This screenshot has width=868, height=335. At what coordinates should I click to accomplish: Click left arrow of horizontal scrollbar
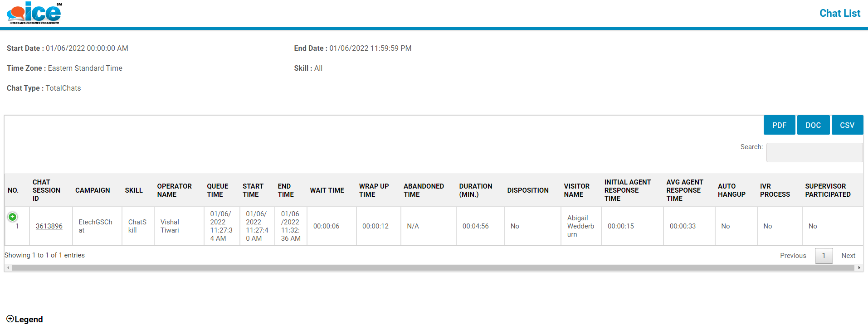pos(8,268)
